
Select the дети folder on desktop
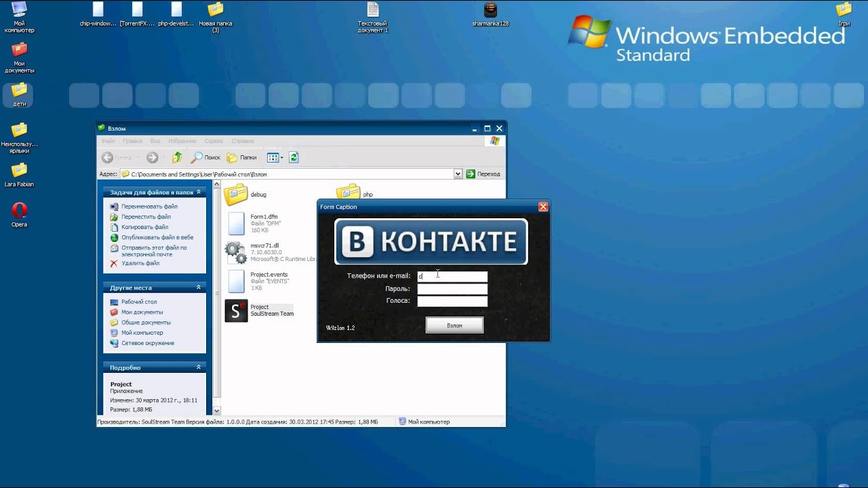[20, 94]
